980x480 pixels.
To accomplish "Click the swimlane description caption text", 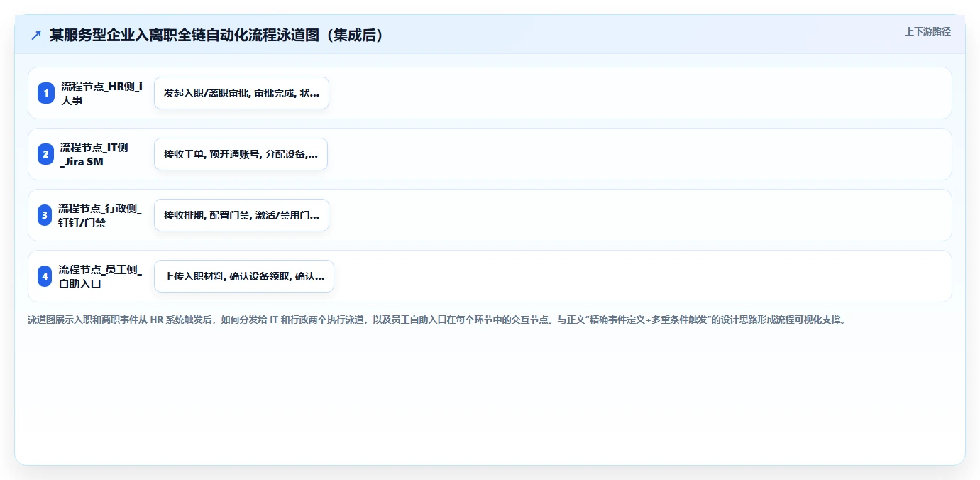I will (x=436, y=320).
